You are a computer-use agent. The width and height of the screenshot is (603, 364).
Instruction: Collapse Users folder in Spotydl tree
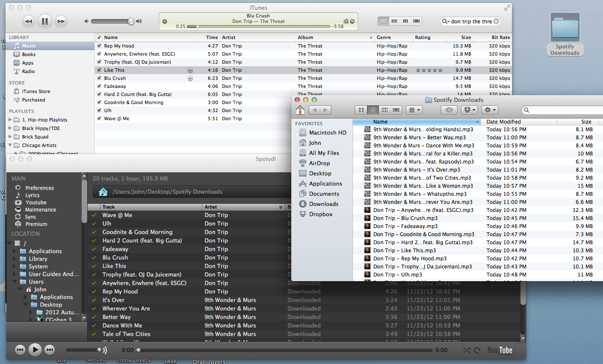(x=15, y=282)
